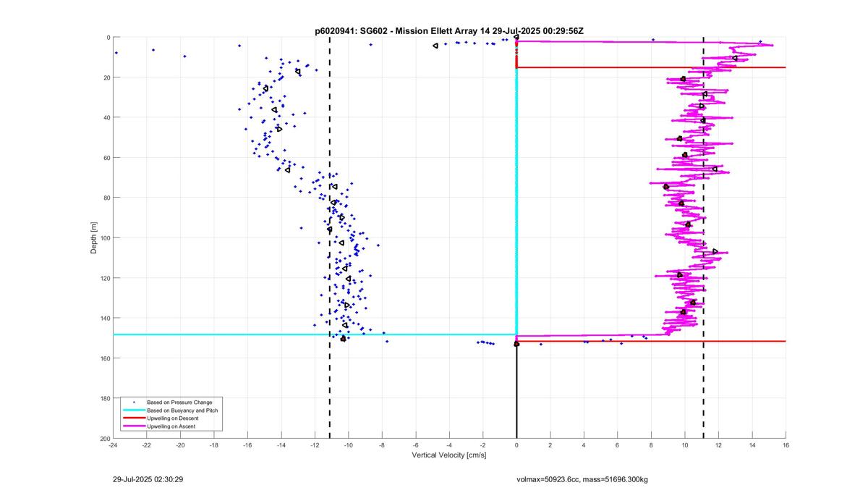Click the depth axis tick label "140"
Viewport: 868px width, 493px height.
coord(105,318)
